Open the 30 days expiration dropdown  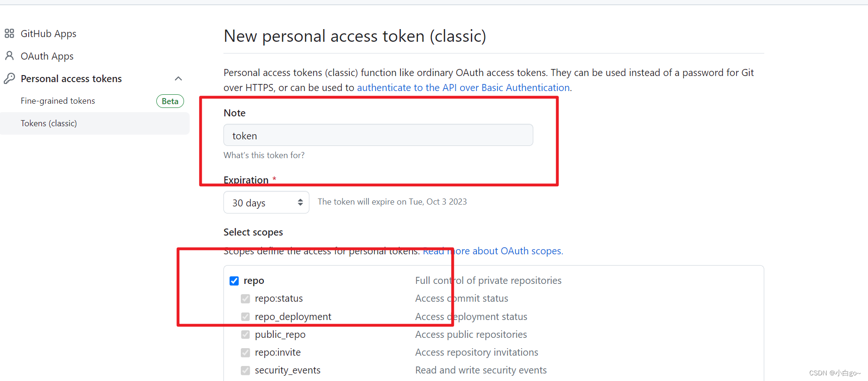[x=266, y=203]
